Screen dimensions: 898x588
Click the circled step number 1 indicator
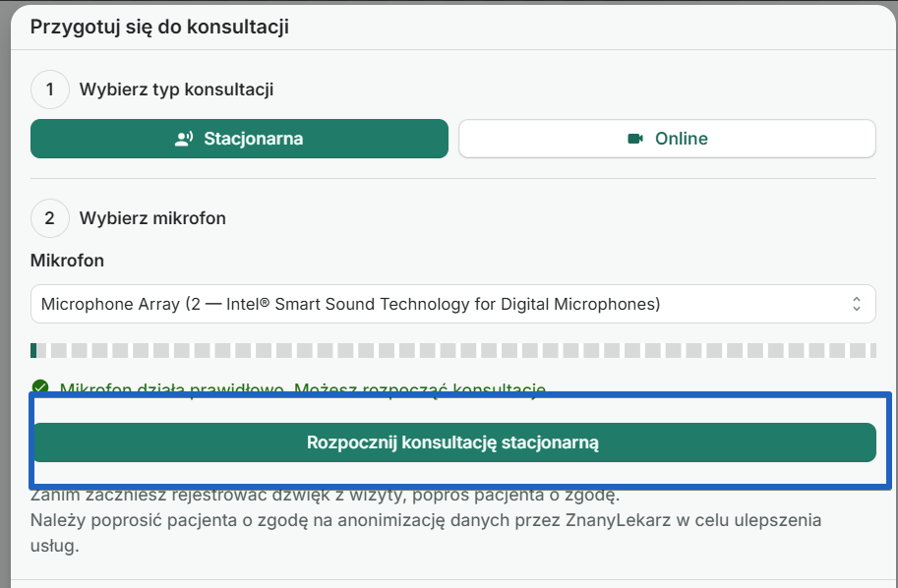[50, 88]
